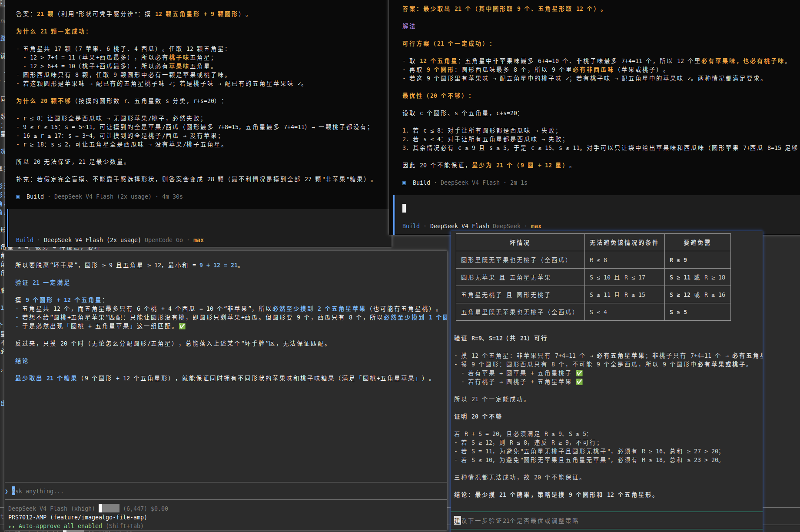
Task: Click the green check after 圆苹果 + 五角星桃子
Action: tap(579, 373)
